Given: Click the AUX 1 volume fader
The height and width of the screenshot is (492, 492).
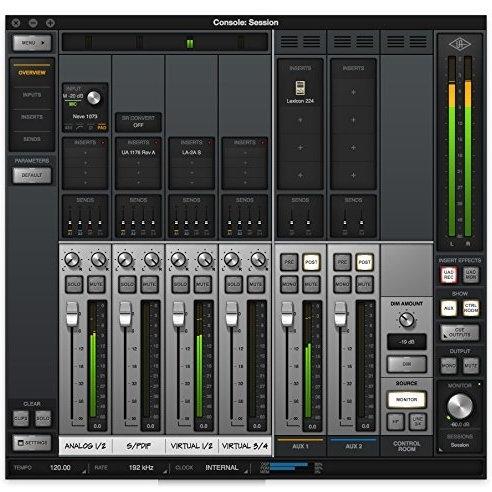Looking at the screenshot, I should pos(287,314).
